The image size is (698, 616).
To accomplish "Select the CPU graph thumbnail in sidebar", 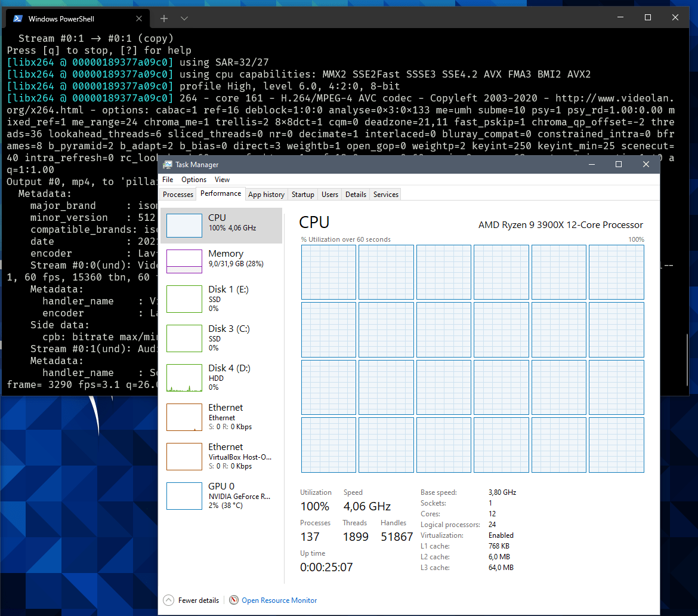I will (x=184, y=226).
